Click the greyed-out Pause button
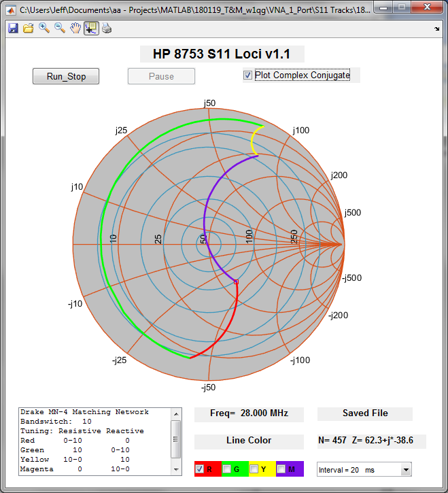Viewport: 448px width, 493px height. click(x=161, y=76)
